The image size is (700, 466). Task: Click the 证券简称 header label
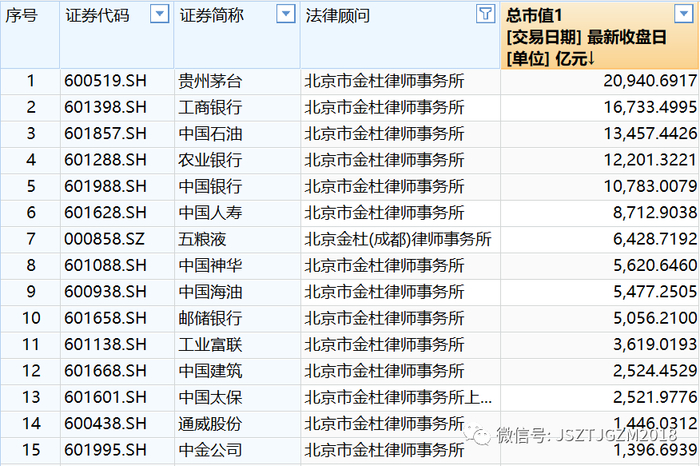click(212, 16)
